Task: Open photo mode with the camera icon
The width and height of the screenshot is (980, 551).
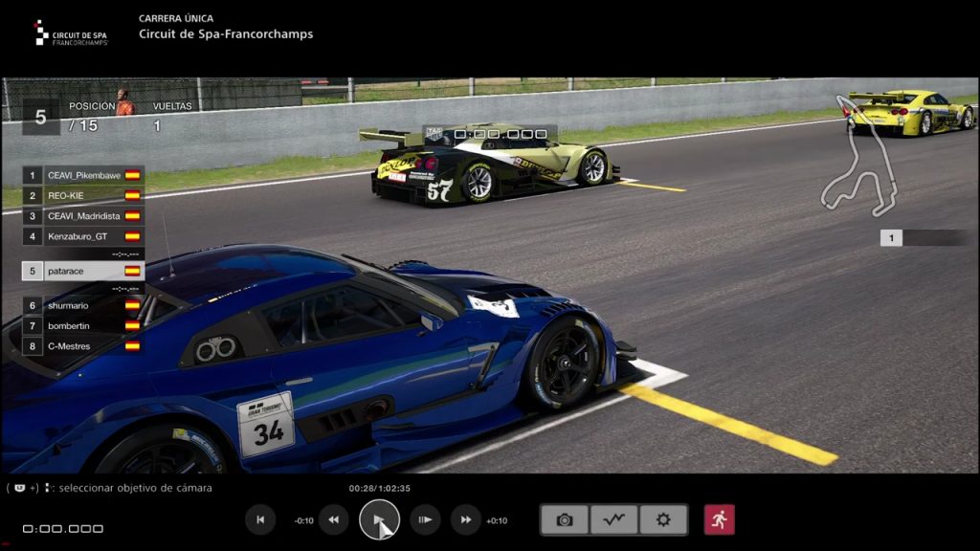Action: click(565, 519)
